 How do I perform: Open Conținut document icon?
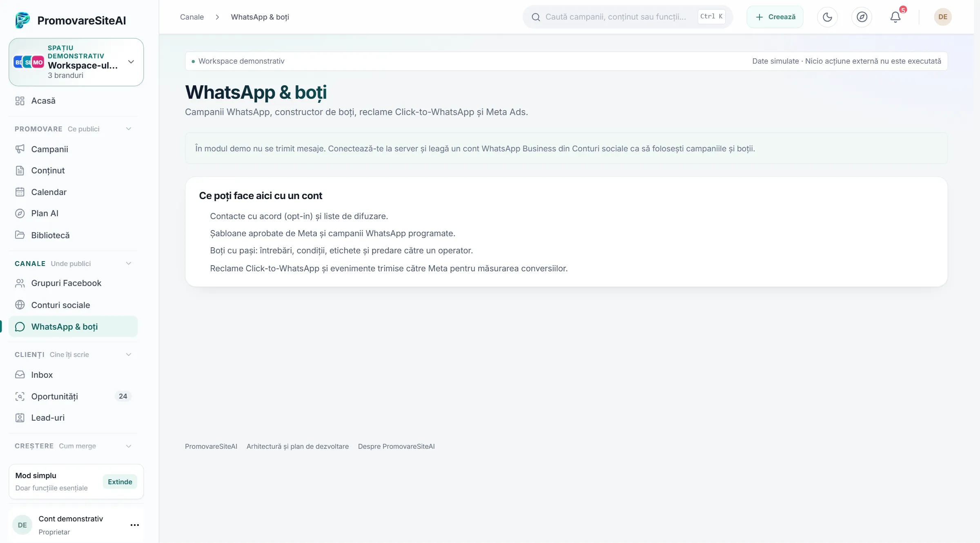click(20, 171)
